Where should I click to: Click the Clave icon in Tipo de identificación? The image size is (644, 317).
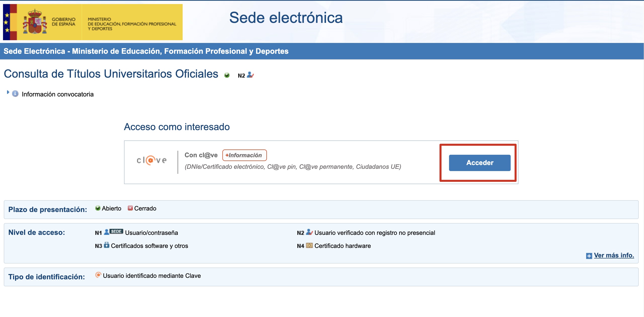[x=98, y=275]
